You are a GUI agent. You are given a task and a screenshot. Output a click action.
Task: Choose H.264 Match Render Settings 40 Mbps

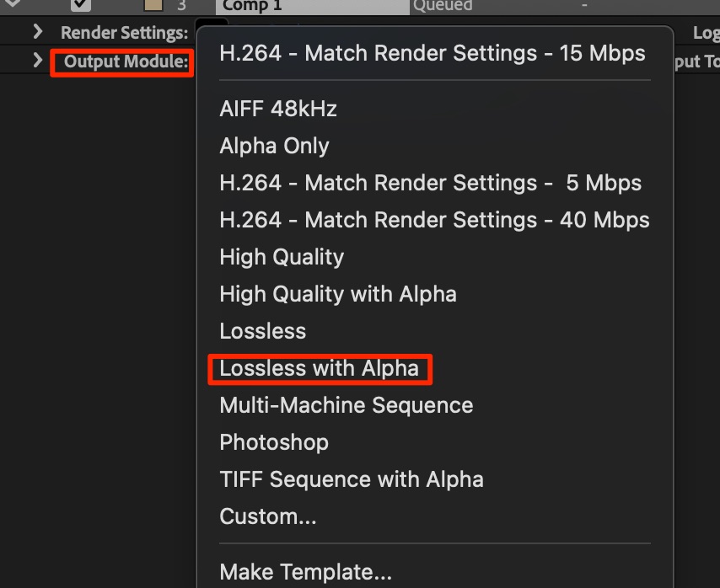434,220
